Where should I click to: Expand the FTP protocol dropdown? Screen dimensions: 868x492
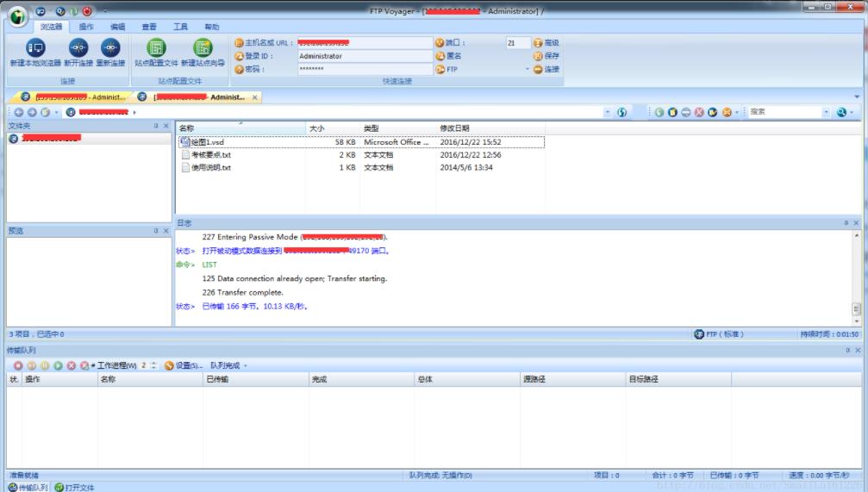click(527, 70)
